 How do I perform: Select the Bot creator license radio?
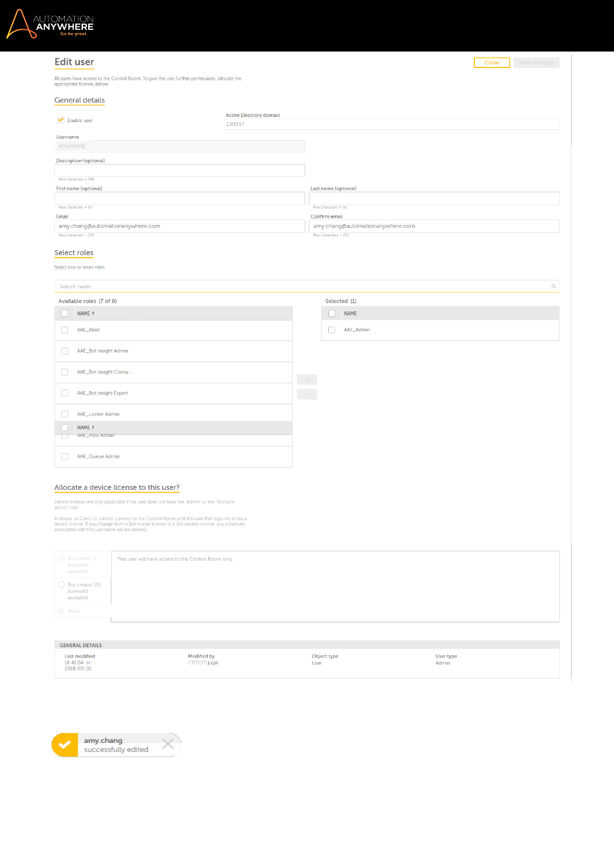[x=61, y=585]
